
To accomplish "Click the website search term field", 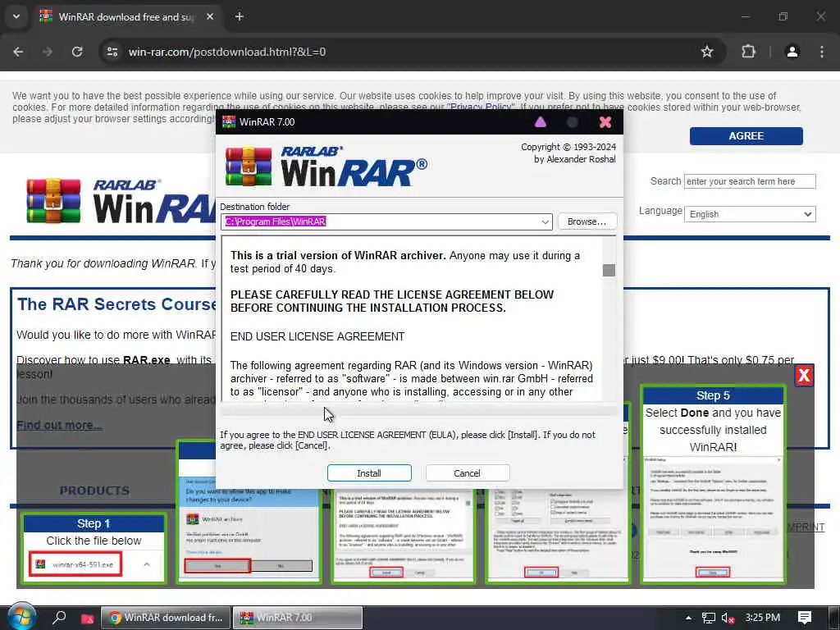I will click(750, 181).
